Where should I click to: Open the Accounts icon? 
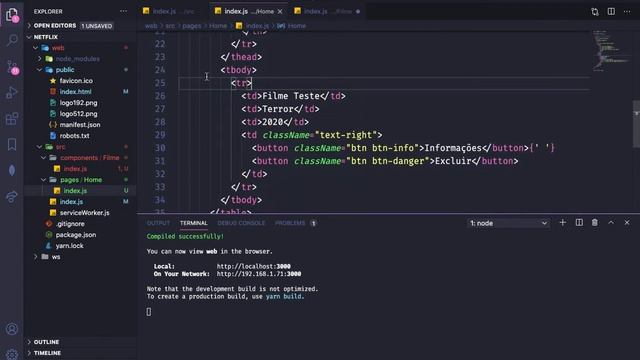[x=12, y=329]
